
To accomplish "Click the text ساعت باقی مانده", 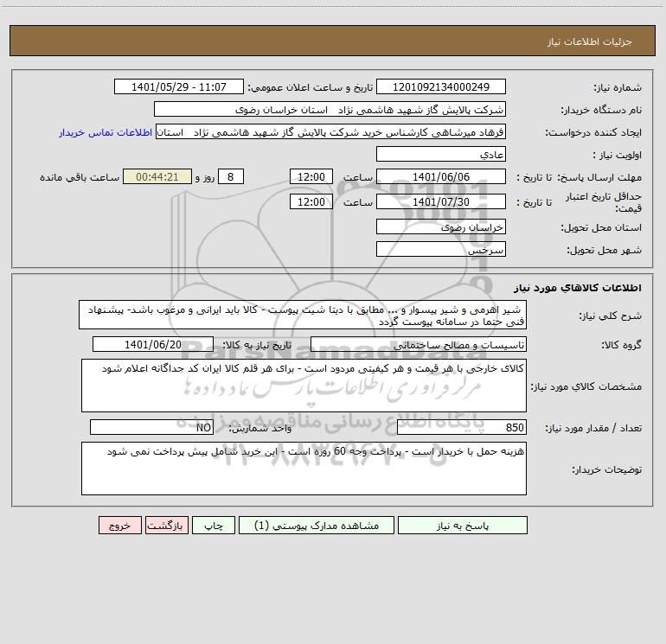I will pos(80,177).
